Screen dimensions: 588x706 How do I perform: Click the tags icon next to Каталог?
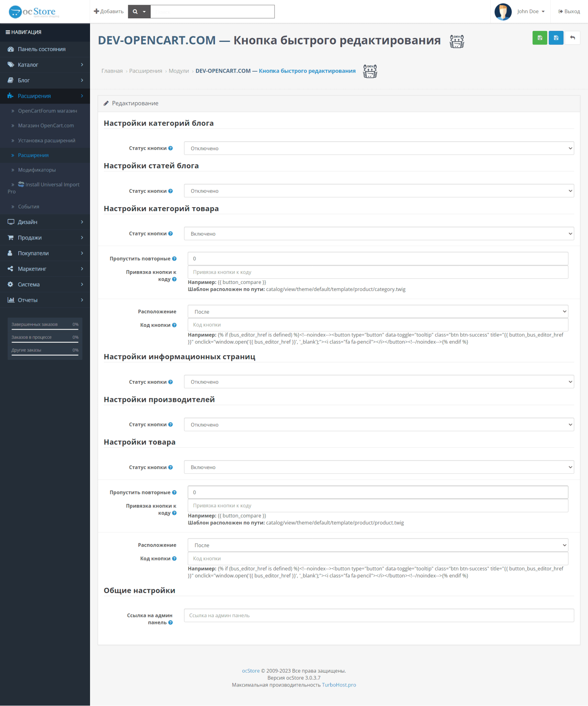(11, 65)
